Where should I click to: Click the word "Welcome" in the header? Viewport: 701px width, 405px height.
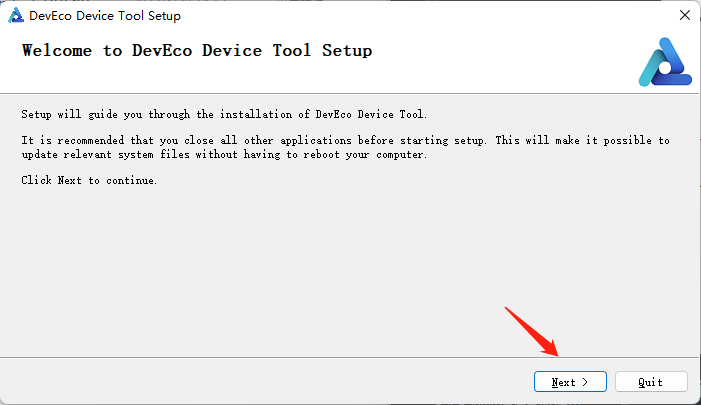[58, 51]
